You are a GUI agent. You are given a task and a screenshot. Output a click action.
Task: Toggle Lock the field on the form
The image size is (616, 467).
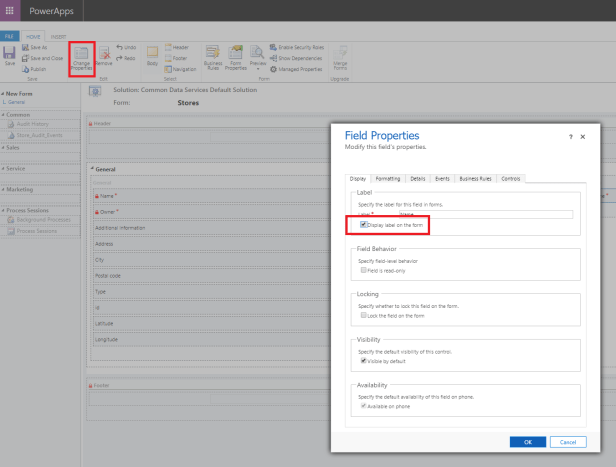363,315
